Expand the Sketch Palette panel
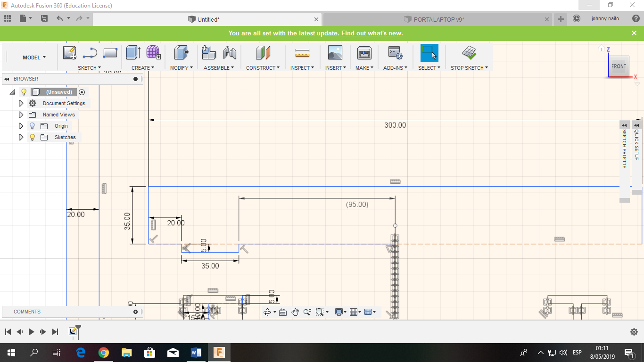Image resolution: width=644 pixels, height=362 pixels. tap(624, 125)
